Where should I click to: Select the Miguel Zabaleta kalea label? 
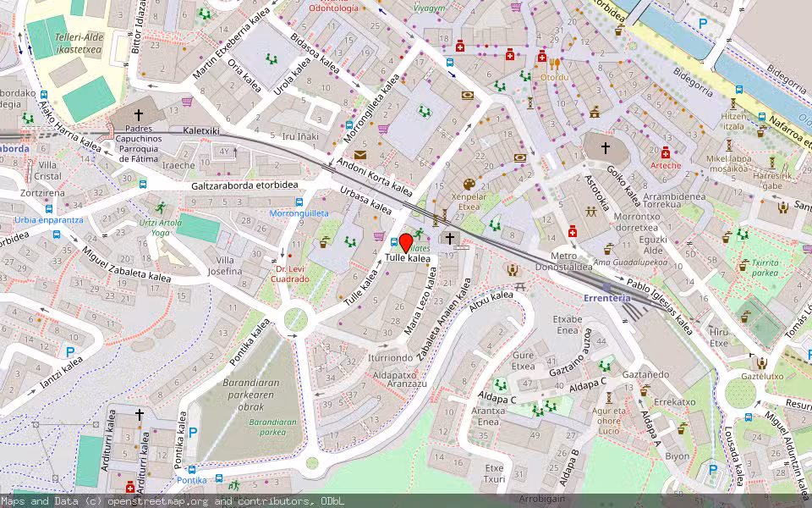point(126,264)
